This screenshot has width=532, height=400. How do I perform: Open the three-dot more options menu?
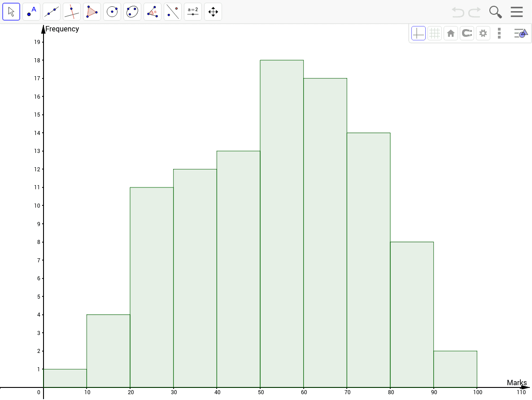click(499, 33)
